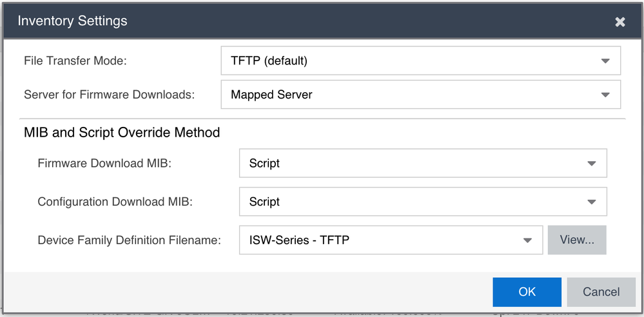Image resolution: width=644 pixels, height=317 pixels.
Task: Cancel the Inventory Settings changes
Action: [x=601, y=292]
